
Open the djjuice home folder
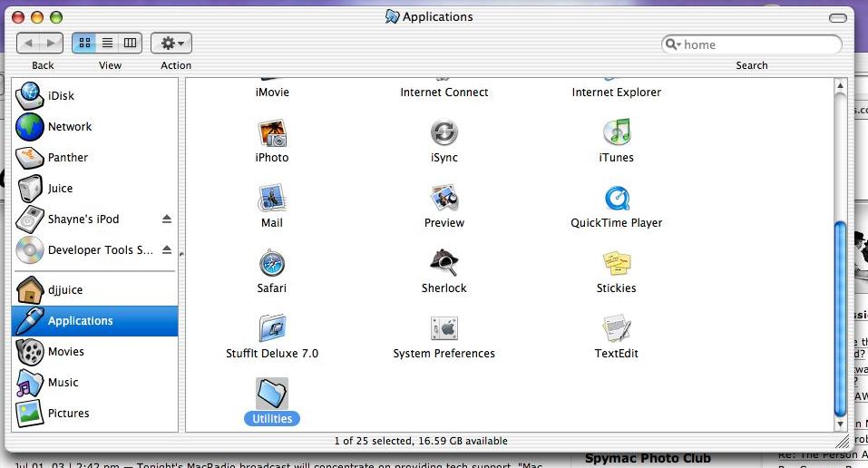pyautogui.click(x=95, y=290)
